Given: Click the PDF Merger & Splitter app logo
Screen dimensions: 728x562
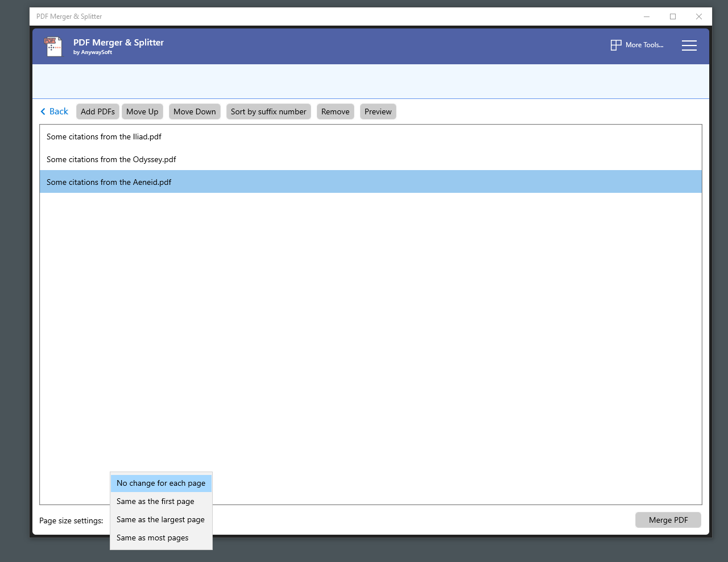Looking at the screenshot, I should click(x=53, y=46).
